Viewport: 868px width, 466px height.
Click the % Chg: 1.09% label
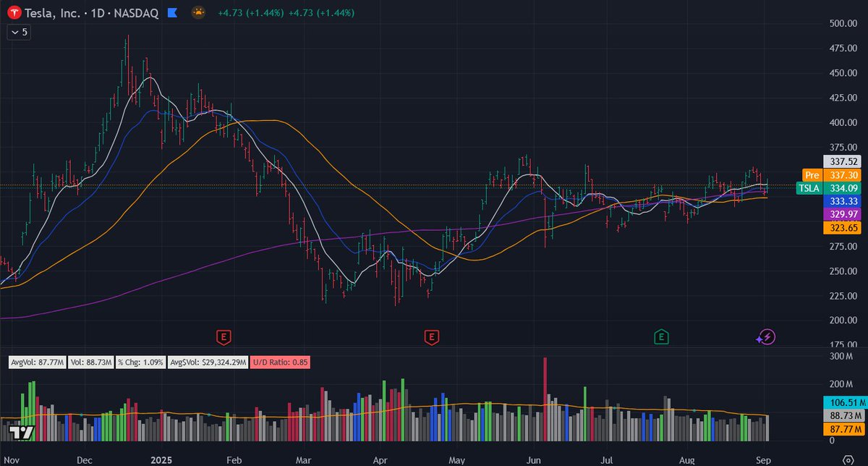(x=141, y=362)
